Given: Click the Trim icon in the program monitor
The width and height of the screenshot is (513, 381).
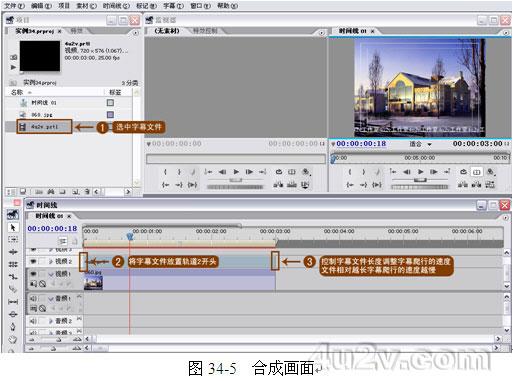Looking at the screenshot, I should pyautogui.click(x=490, y=184).
